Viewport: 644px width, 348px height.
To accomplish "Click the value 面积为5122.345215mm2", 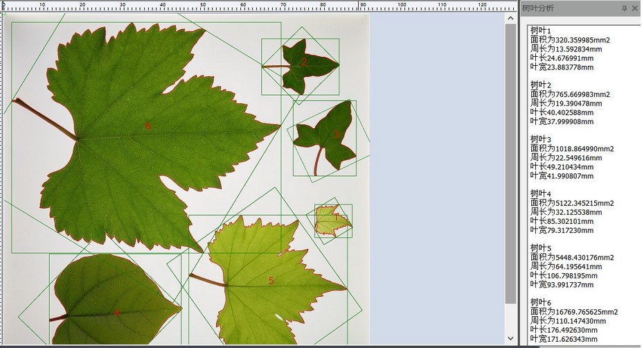I will (x=572, y=202).
